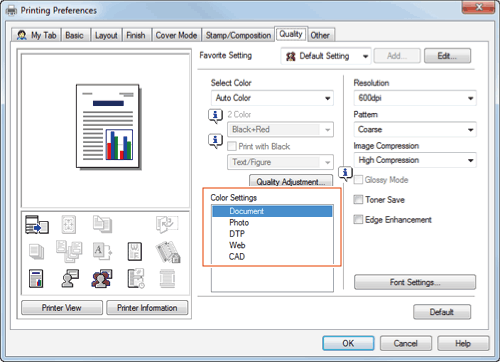Click the Default button
This screenshot has width=500, height=362.
tap(442, 312)
